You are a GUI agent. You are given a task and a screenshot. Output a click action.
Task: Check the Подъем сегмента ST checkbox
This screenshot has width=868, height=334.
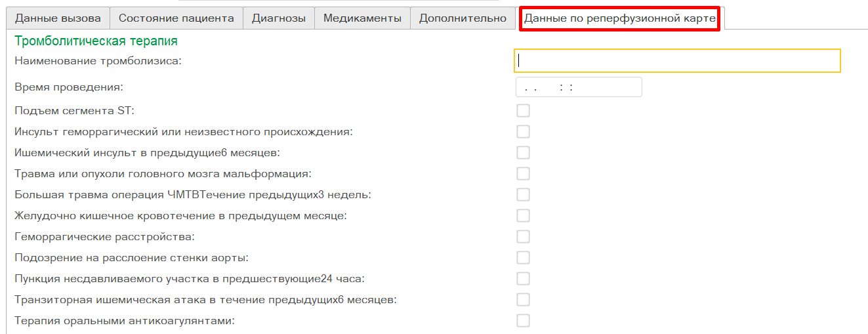point(523,110)
